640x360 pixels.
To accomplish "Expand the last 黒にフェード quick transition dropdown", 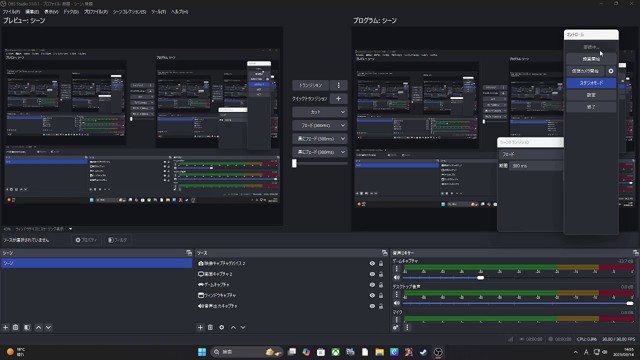I will tap(343, 152).
